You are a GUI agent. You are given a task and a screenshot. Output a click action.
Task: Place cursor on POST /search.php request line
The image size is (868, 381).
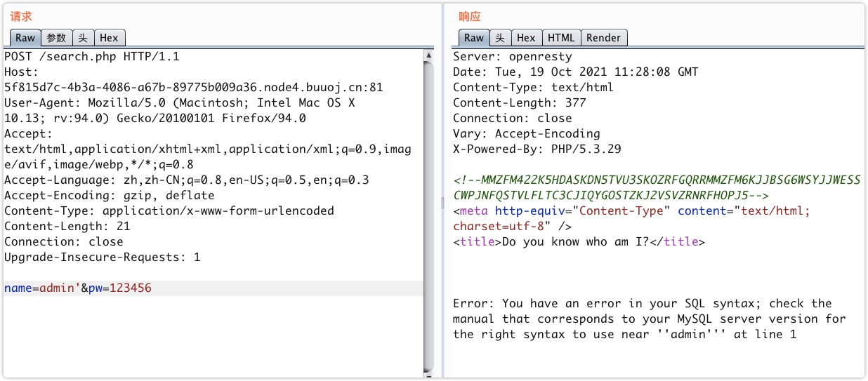(91, 57)
